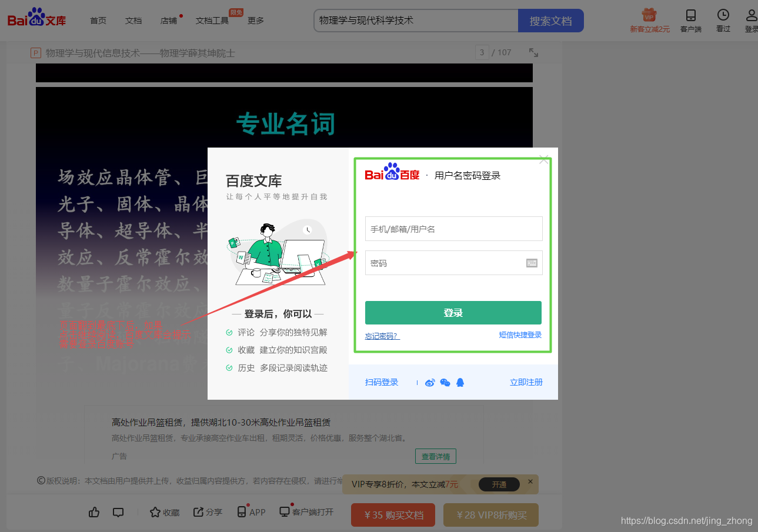Click the document search input box
Screen dimensions: 758x532
pos(416,21)
